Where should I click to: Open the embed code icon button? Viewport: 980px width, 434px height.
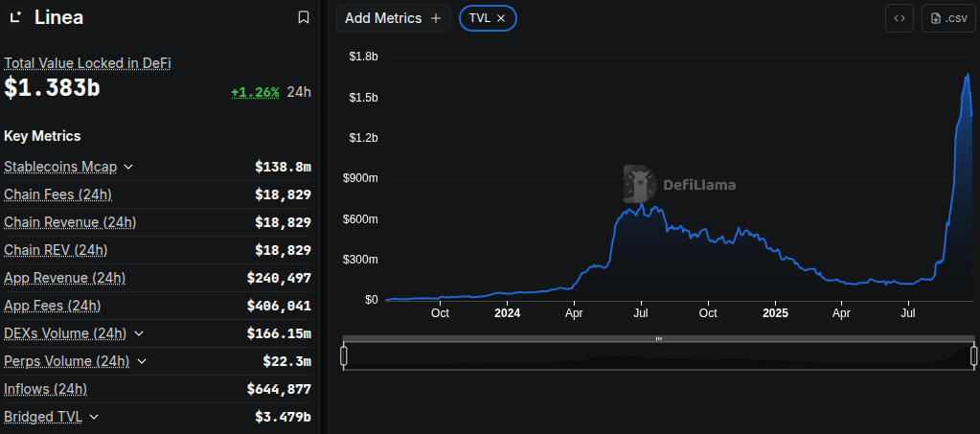click(x=900, y=18)
